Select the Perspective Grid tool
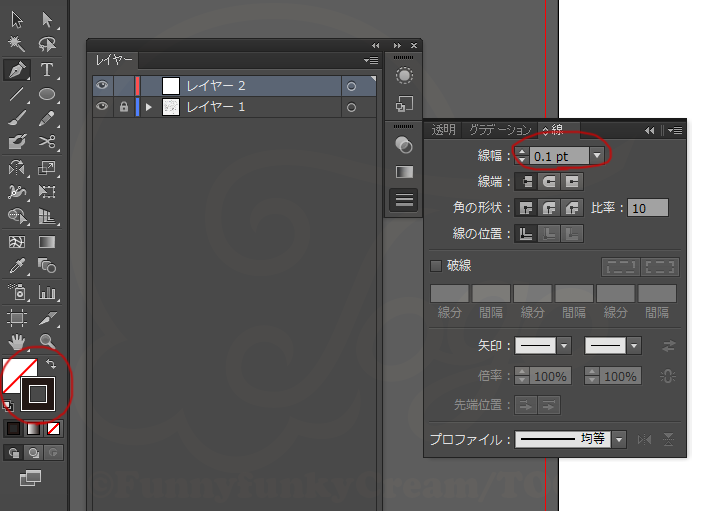Image resolution: width=712 pixels, height=511 pixels. 47,216
